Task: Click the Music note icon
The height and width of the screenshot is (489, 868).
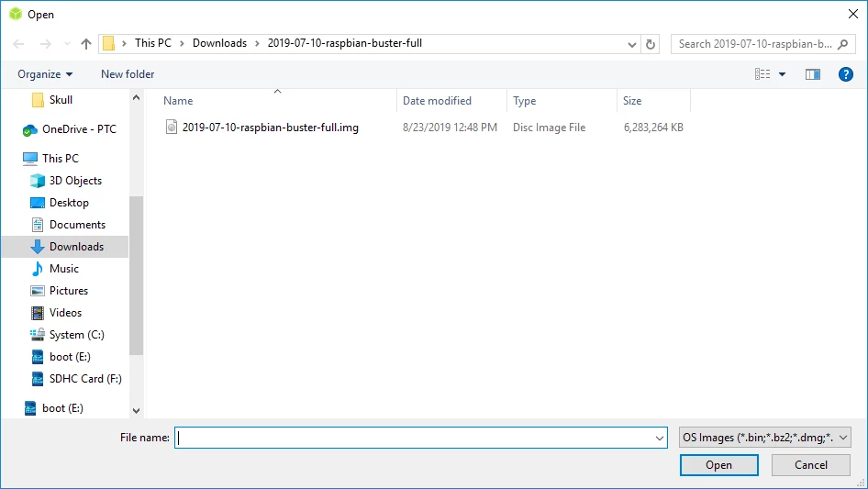Action: [x=37, y=269]
